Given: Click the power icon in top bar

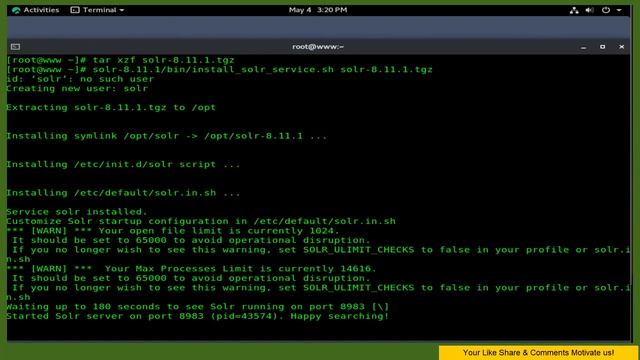Looking at the screenshot, I should coord(606,10).
